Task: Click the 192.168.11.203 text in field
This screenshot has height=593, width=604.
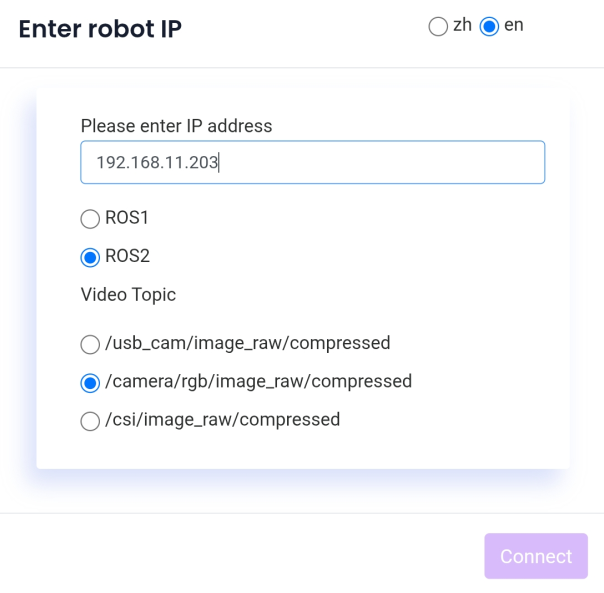Action: tap(157, 162)
